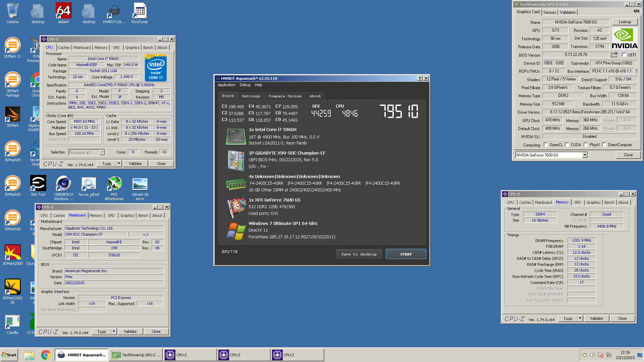Open Caches tab in top-left CPU-Z window
Image resolution: width=644 pixels, height=362 pixels.
point(64,48)
